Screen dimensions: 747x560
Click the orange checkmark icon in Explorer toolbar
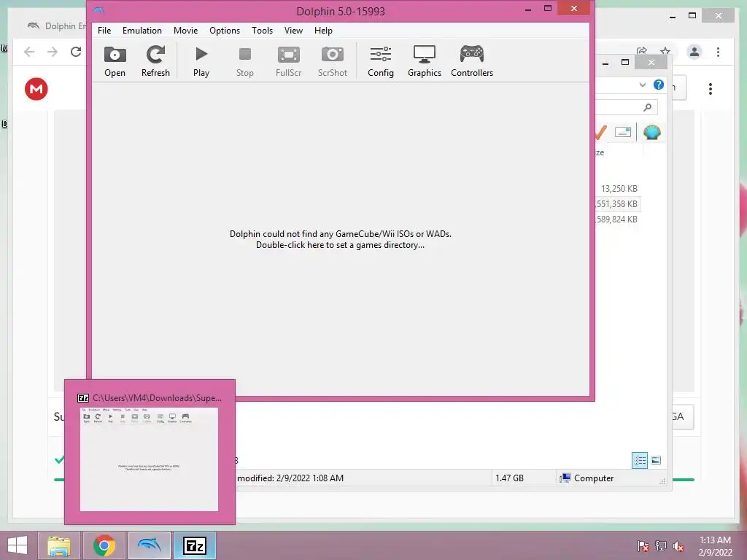pyautogui.click(x=601, y=132)
